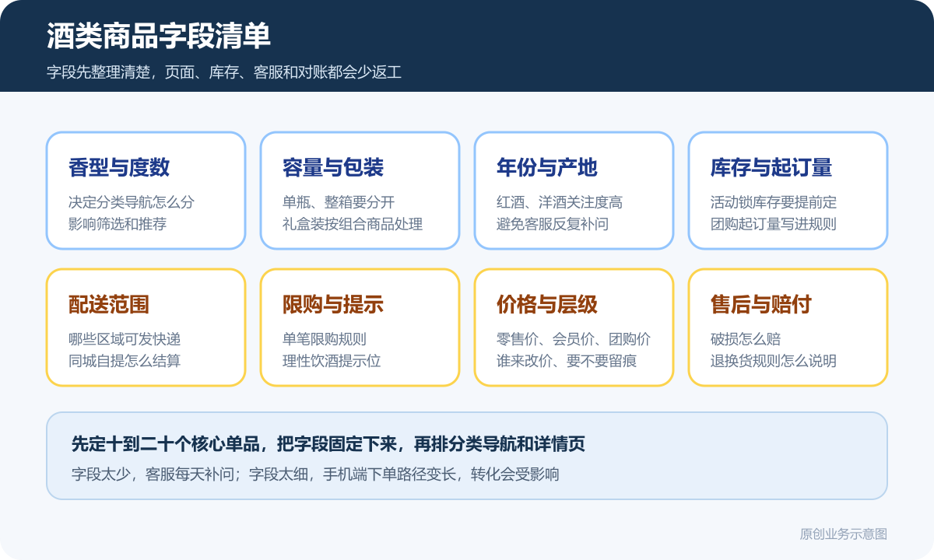Viewport: 934px width, 560px height.
Task: Click the line 哪些区域可发快递
Action: pyautogui.click(x=125, y=339)
